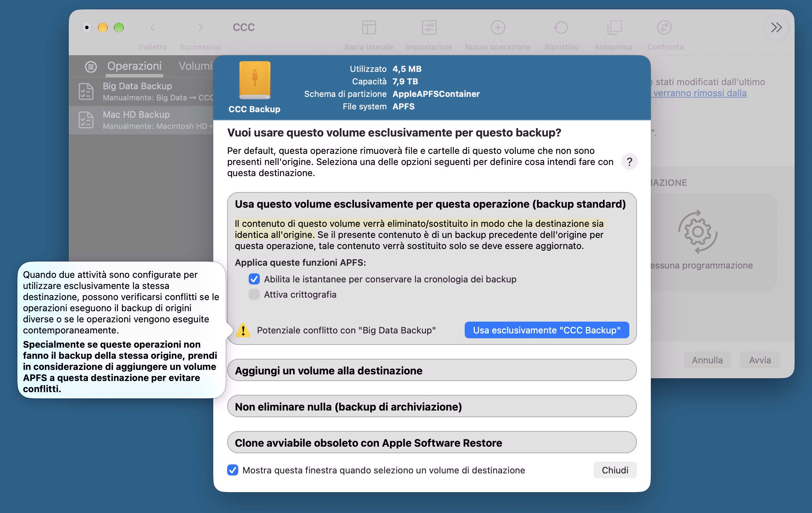Expand toolbar overflow double-chevron
812x513 pixels.
tap(777, 27)
